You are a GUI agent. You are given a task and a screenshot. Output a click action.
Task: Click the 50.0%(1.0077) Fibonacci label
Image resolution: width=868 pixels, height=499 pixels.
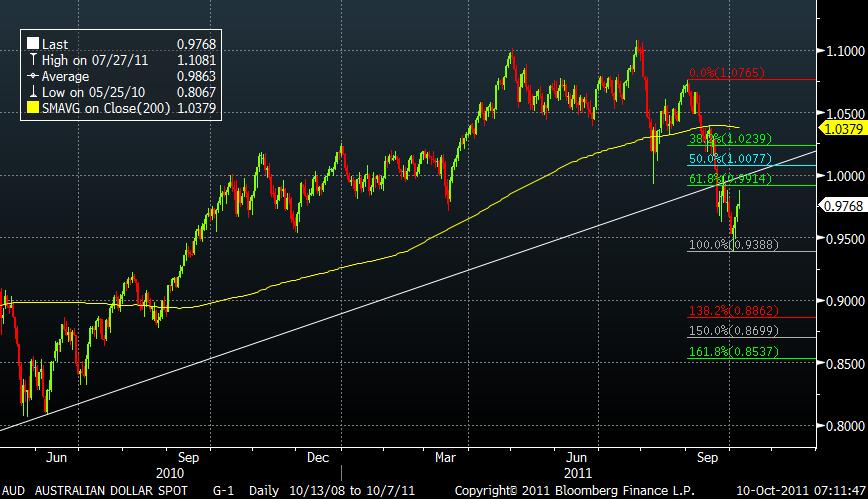click(730, 159)
